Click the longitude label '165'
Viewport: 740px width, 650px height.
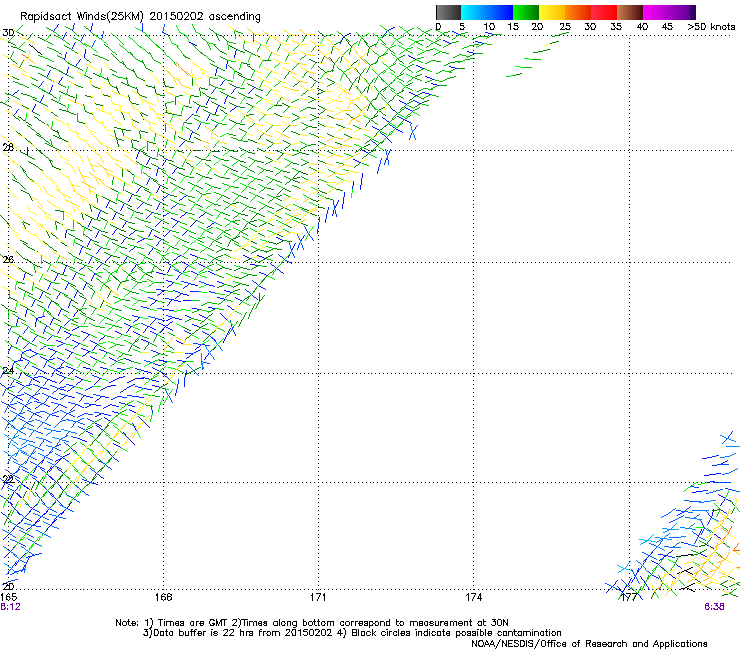tap(8, 597)
